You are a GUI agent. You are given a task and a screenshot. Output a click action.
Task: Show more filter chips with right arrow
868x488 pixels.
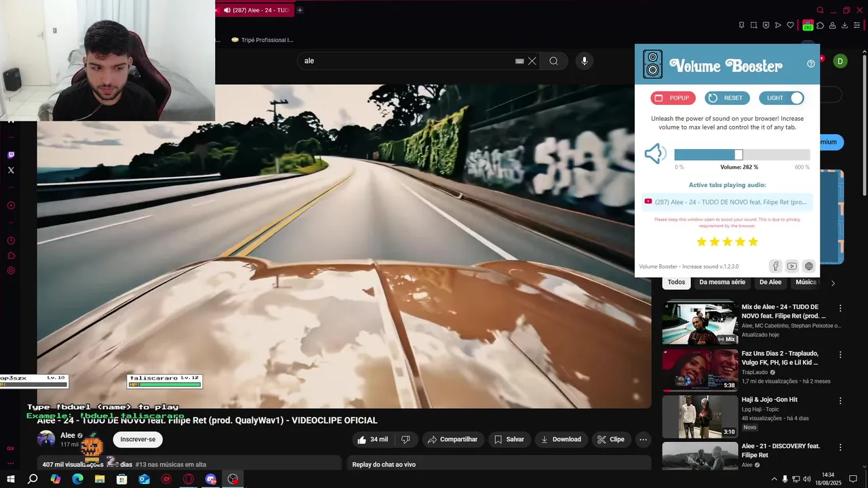(x=833, y=283)
